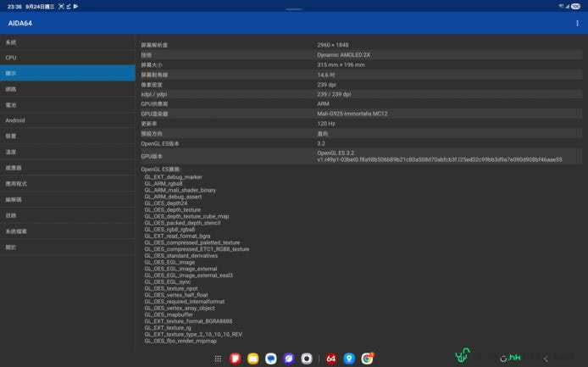Open the 系統檔案 section
Screen dimensions: 588x367
pyautogui.click(x=68, y=231)
